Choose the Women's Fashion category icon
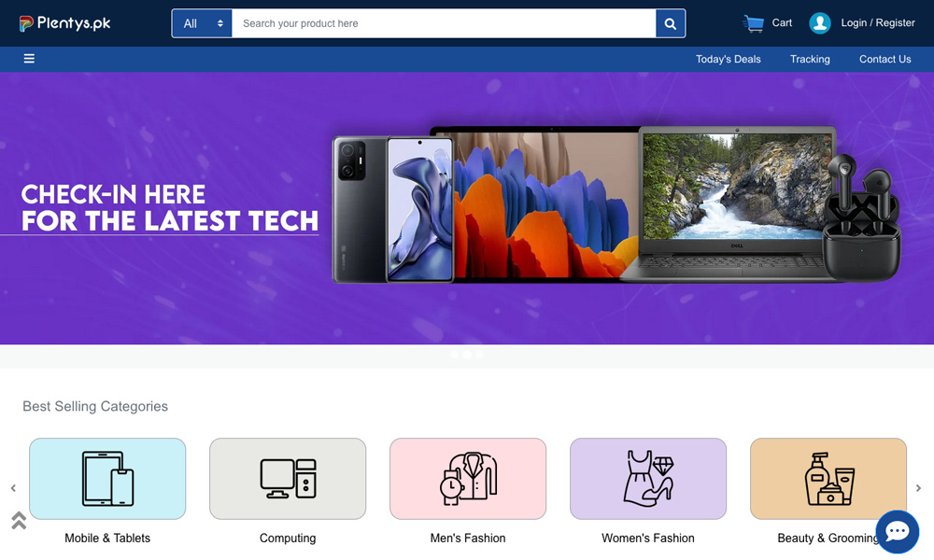Viewport: 934px width, 560px height. 648,478
